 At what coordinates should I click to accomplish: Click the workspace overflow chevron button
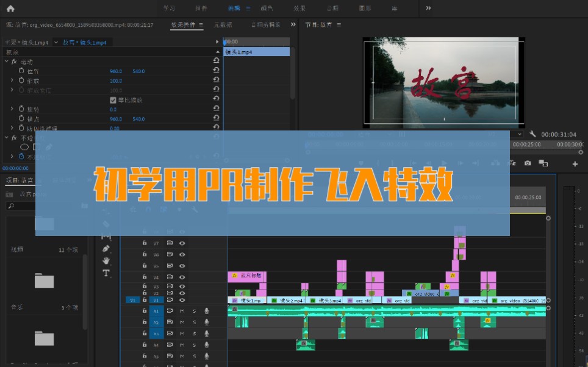coord(428,8)
